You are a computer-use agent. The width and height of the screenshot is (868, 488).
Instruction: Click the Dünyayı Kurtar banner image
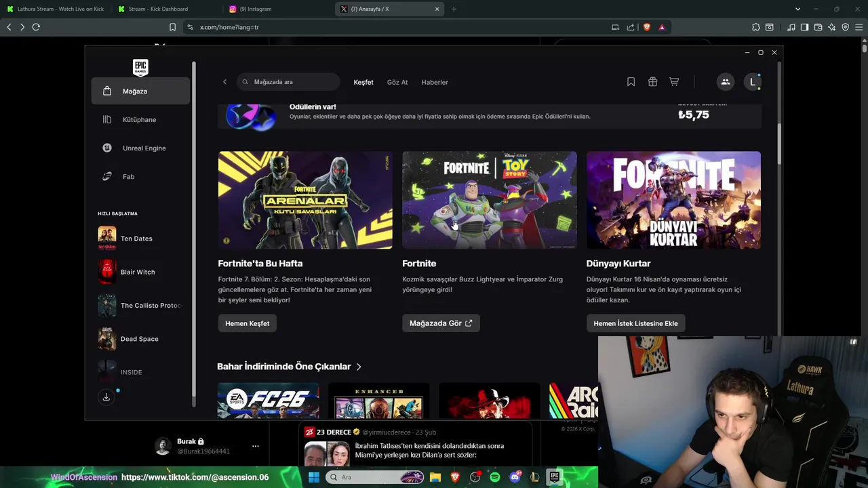pos(673,200)
